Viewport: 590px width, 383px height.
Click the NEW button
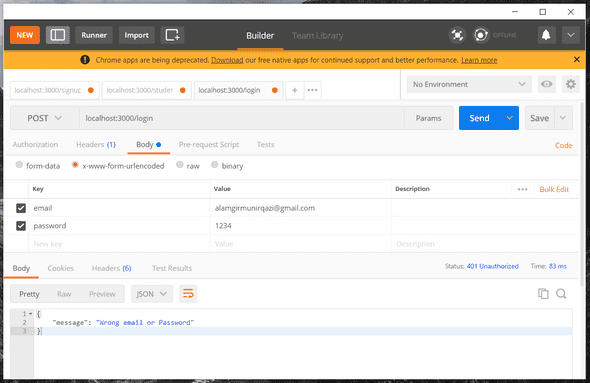pos(24,35)
